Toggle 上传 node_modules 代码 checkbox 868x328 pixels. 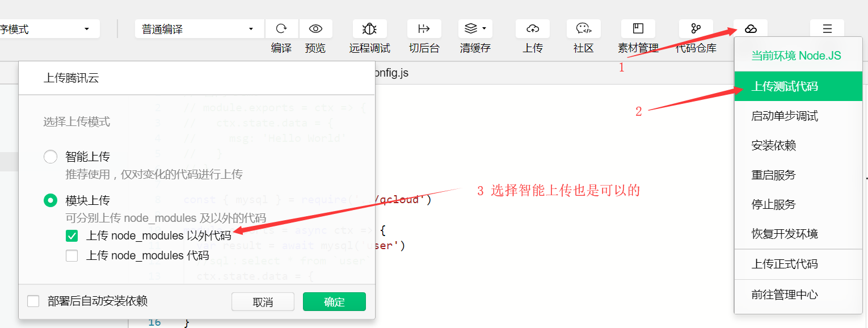tap(72, 256)
